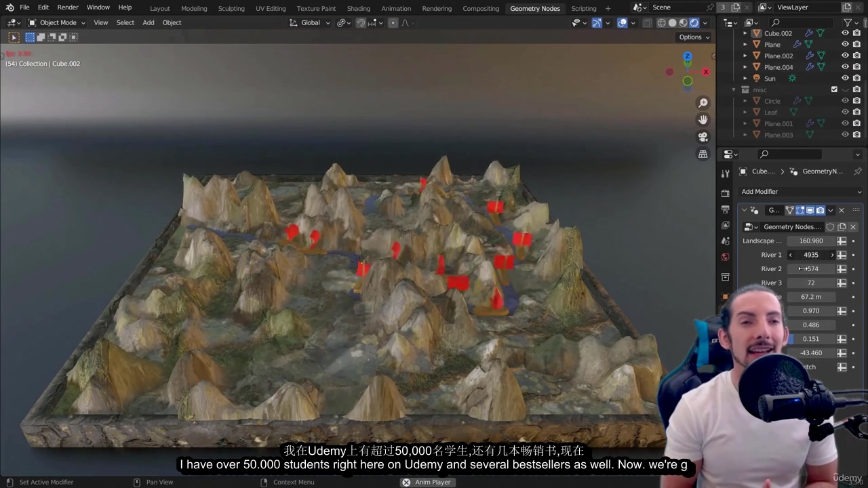This screenshot has width=868, height=488.
Task: Click the new scene copy icon
Action: click(x=736, y=7)
